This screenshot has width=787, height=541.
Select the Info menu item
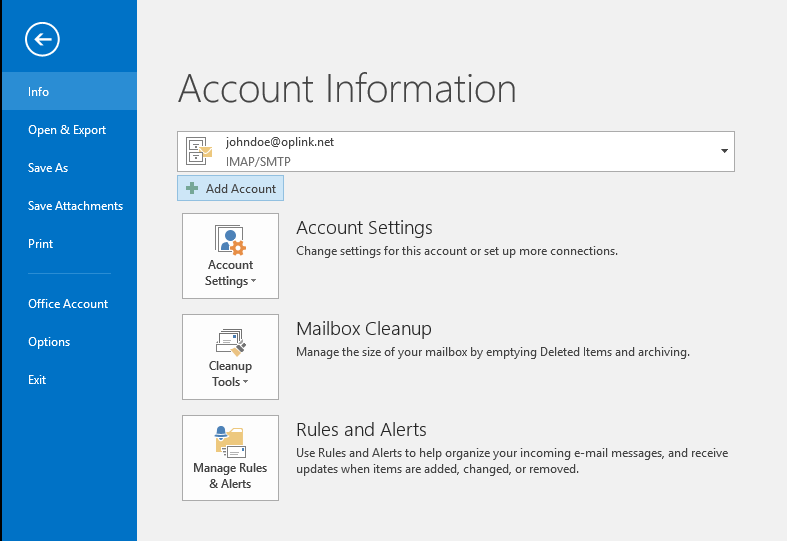(x=69, y=91)
